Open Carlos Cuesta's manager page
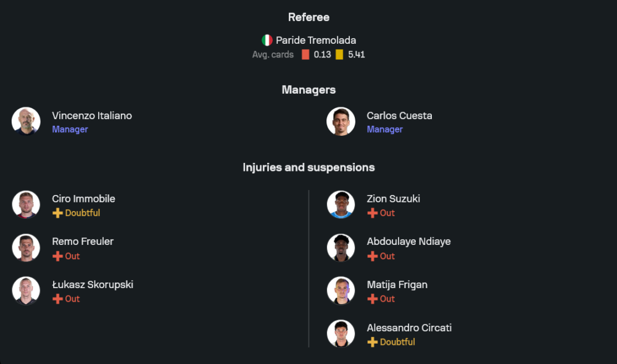The image size is (617, 364). [399, 115]
